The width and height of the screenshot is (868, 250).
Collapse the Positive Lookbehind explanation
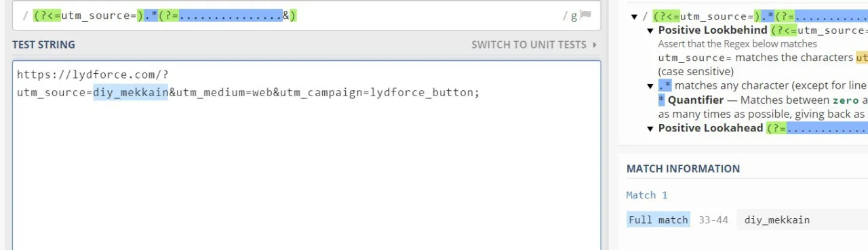point(650,30)
